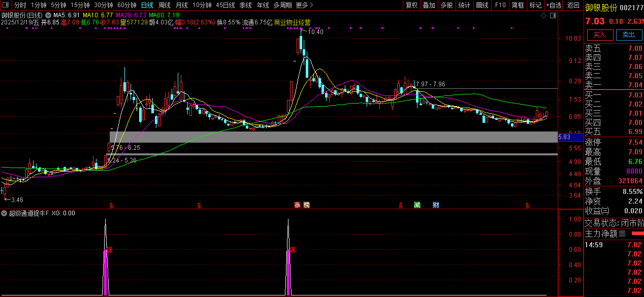Open the 减 event marker
Screen dimensions: 644x297
[417, 205]
